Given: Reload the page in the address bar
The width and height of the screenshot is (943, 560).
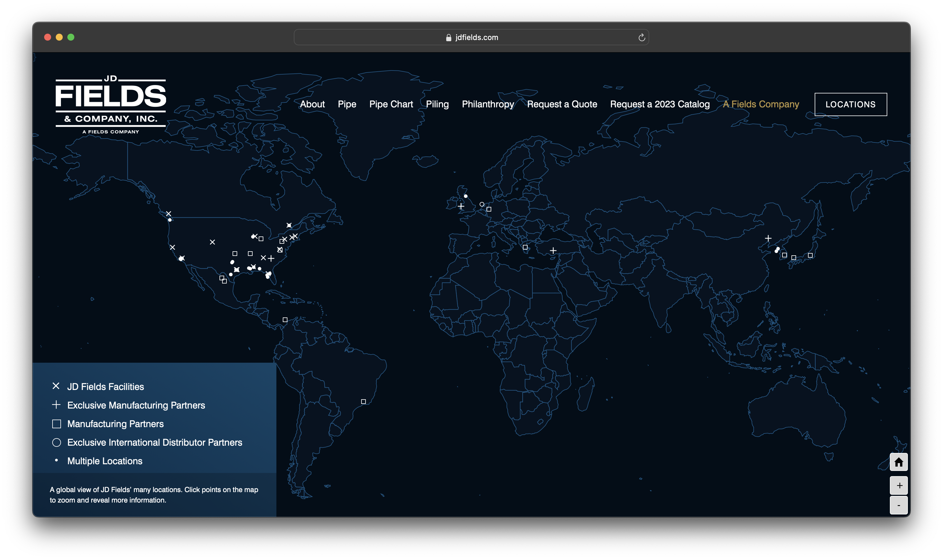Looking at the screenshot, I should 641,37.
